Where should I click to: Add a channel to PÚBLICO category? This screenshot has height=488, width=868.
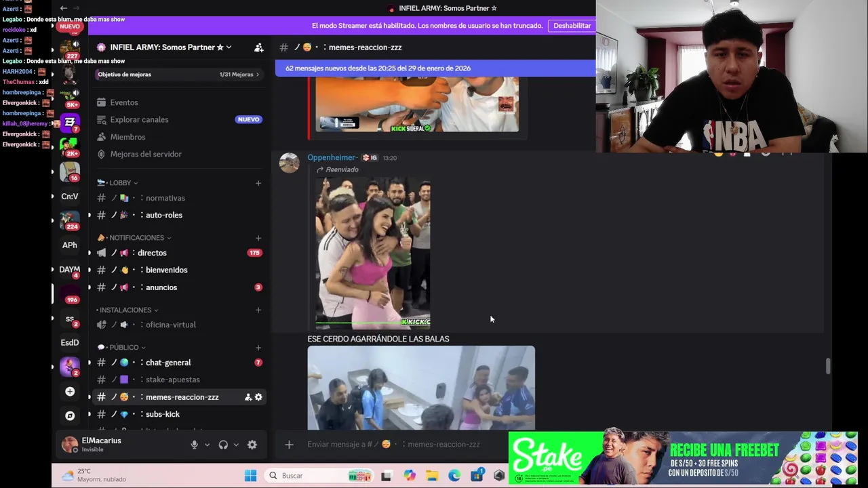point(258,347)
